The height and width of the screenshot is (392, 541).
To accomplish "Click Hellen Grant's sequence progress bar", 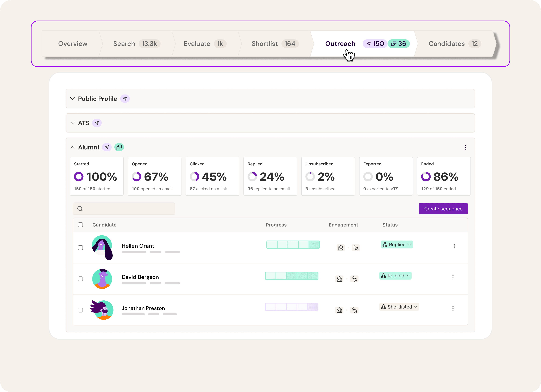I will pos(293,245).
